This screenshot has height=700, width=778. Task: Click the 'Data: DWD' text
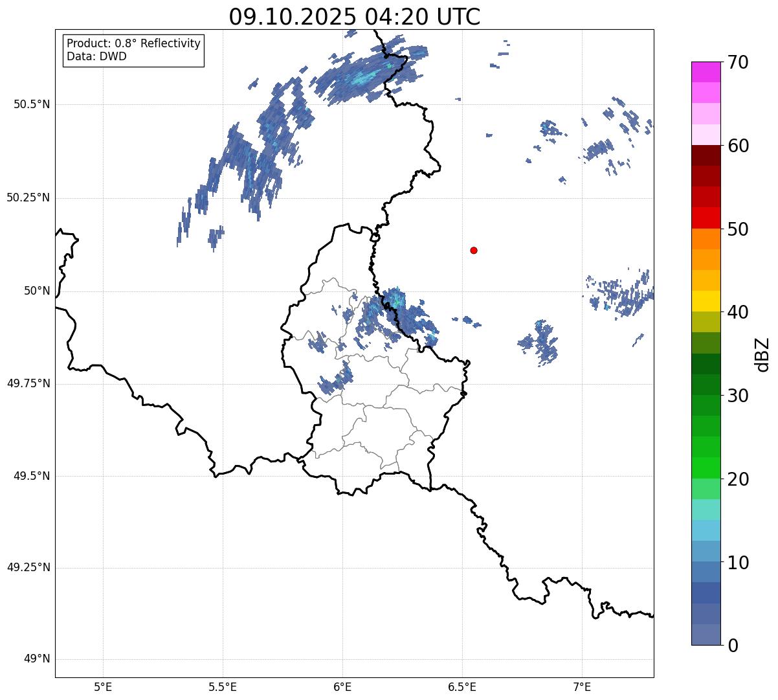[x=96, y=56]
